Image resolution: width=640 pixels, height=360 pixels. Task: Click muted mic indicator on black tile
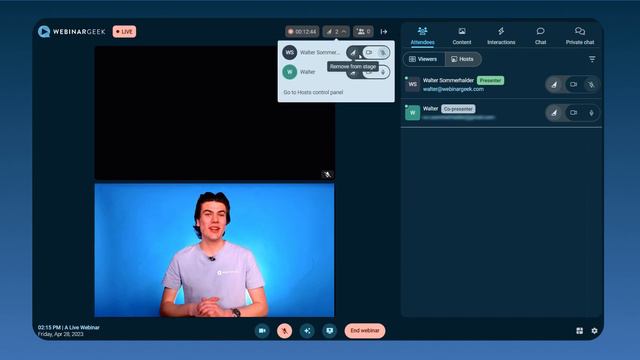coord(327,174)
